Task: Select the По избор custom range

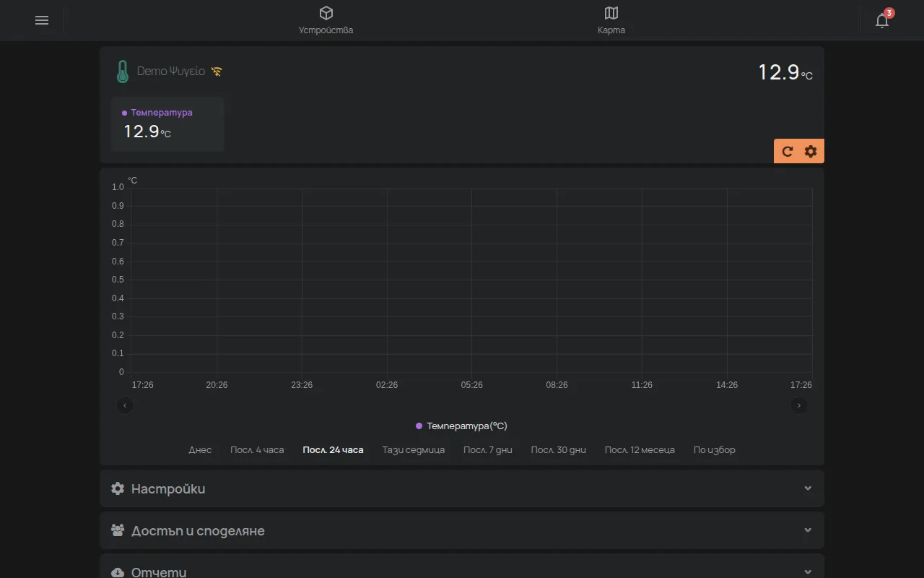Action: (715, 449)
